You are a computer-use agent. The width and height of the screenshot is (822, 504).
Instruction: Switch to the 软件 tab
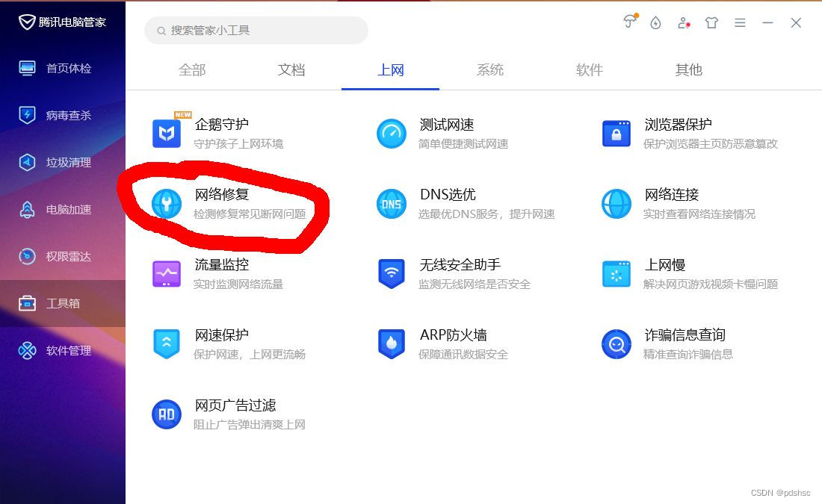[x=590, y=69]
